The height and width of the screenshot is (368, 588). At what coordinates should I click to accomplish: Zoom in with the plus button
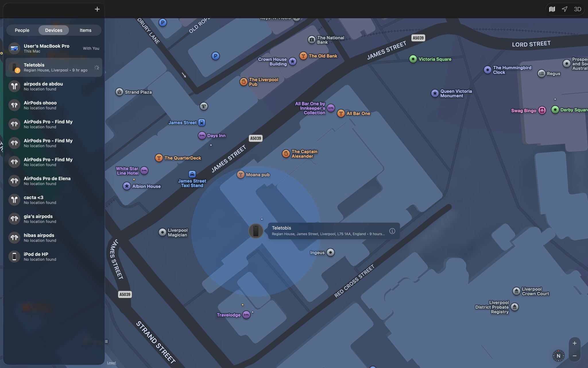point(575,343)
